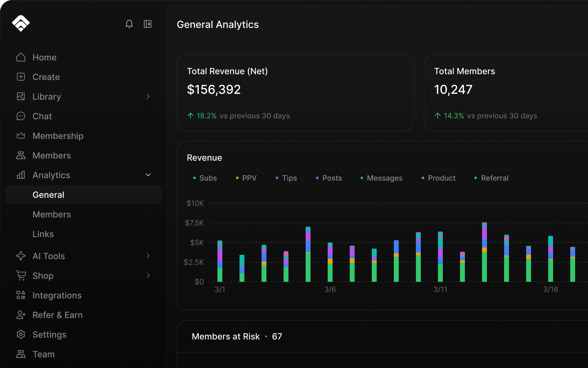Toggle Referral series in Revenue chart
Viewport: 588px width, 368px height.
[x=492, y=178]
